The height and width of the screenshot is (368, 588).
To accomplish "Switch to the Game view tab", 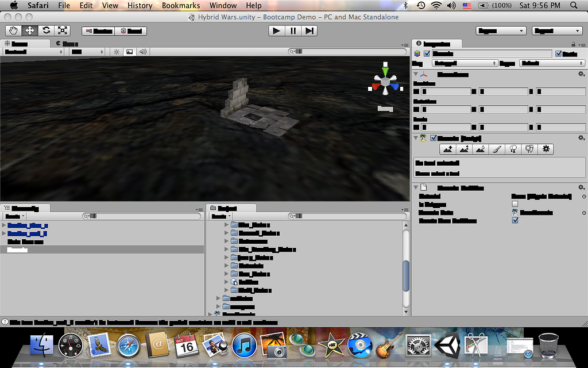I will point(66,43).
